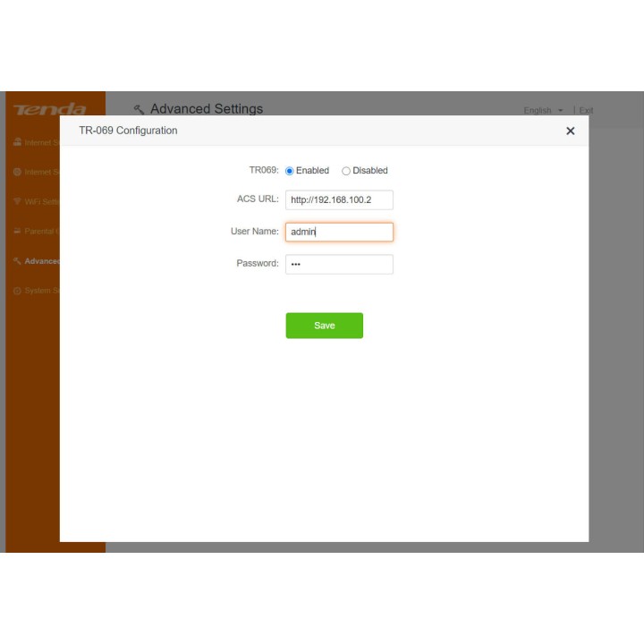
Task: Click the Advanced Settings page heading
Action: (207, 109)
